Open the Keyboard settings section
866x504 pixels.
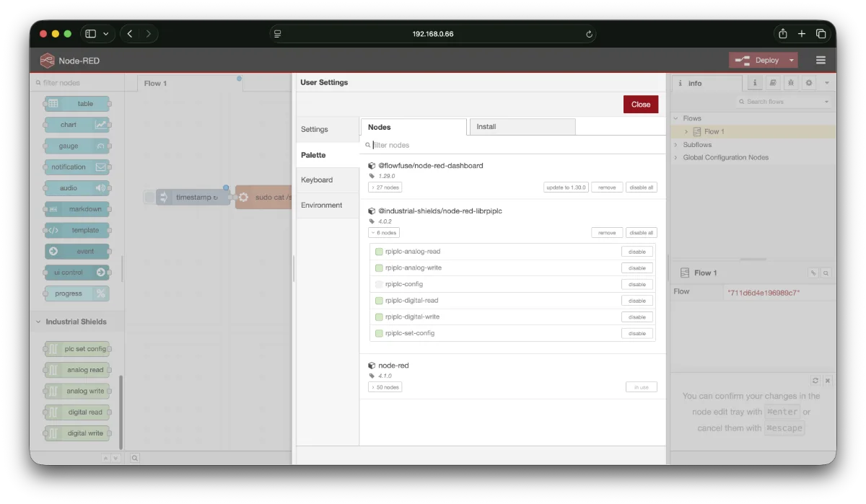pyautogui.click(x=317, y=180)
